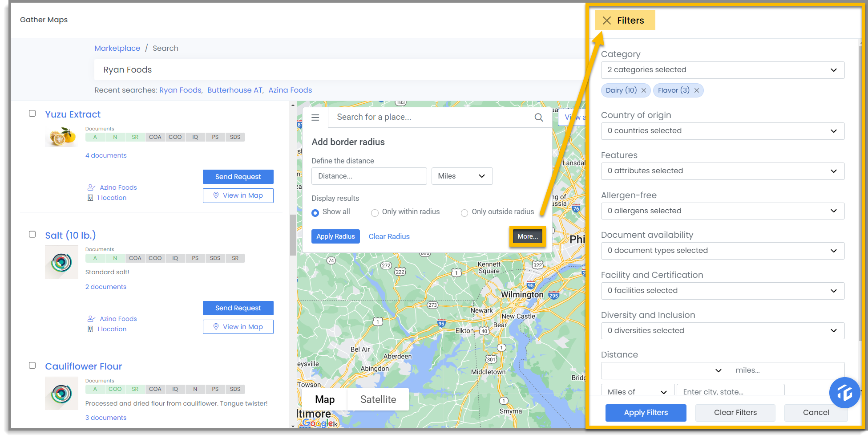Click the Ryan Foods search field
The height and width of the screenshot is (439, 868).
click(x=339, y=70)
